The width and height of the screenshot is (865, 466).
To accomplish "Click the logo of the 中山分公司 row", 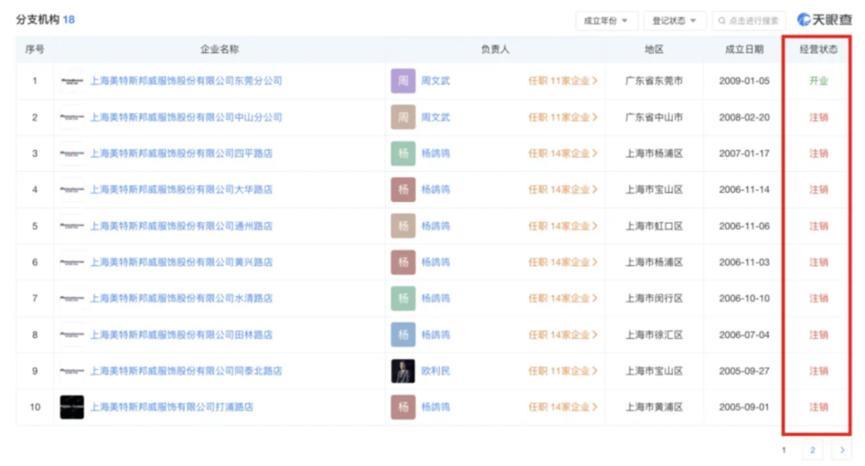I will (x=72, y=117).
